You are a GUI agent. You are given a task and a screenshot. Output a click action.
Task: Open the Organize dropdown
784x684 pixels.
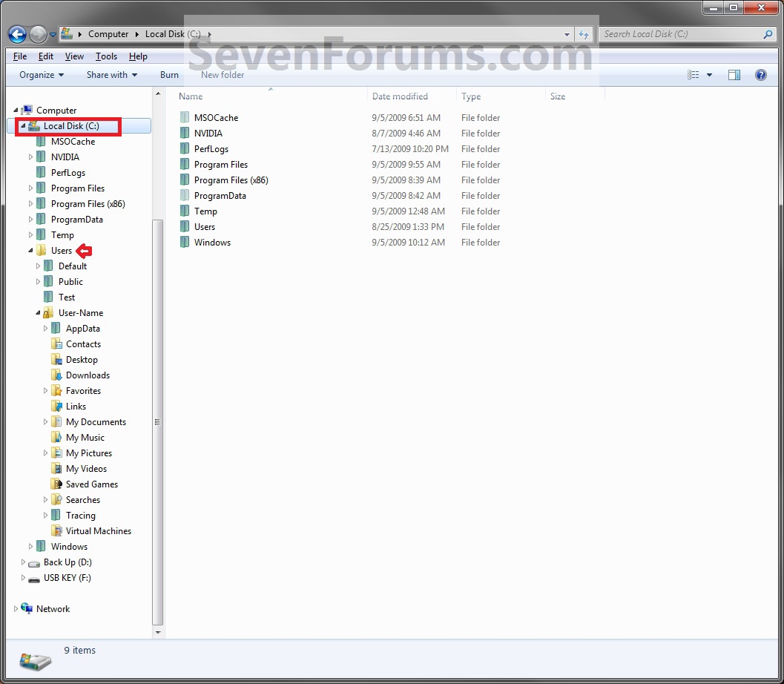tap(42, 74)
